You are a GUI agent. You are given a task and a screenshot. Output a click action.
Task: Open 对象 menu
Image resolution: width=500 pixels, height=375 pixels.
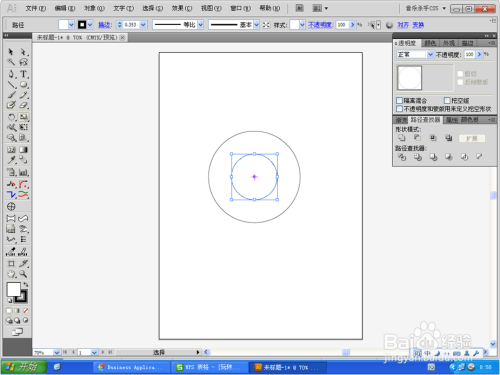pyautogui.click(x=94, y=8)
